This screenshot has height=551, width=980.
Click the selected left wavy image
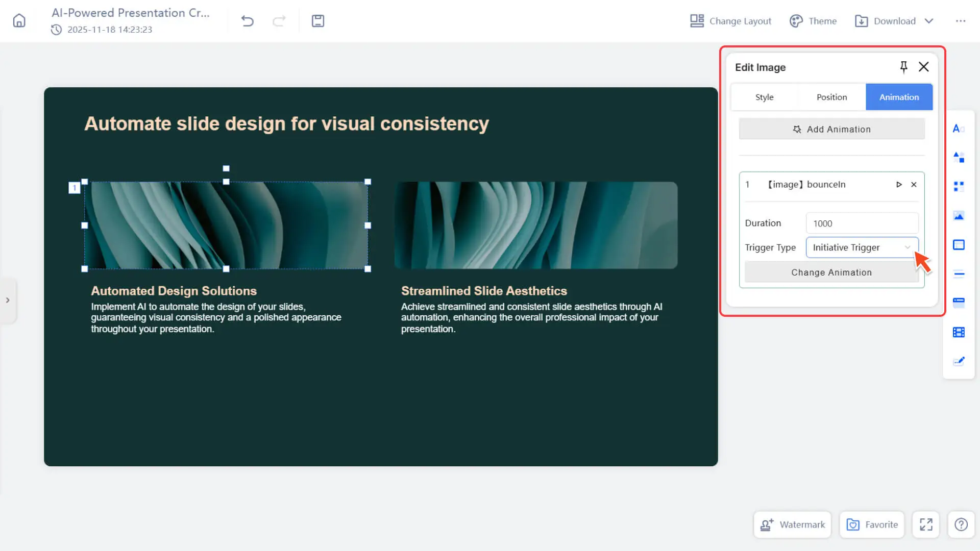tap(226, 225)
